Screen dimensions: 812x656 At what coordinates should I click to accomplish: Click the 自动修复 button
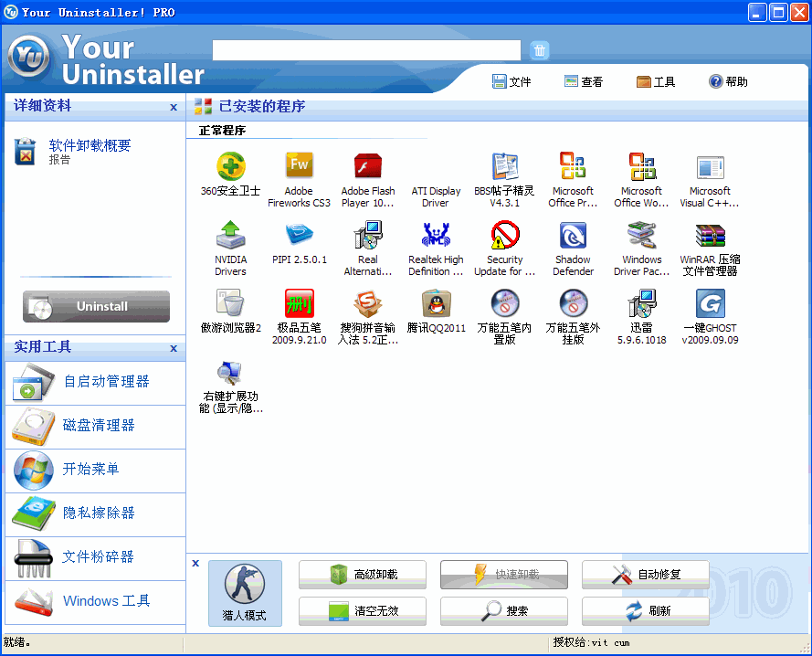click(645, 574)
